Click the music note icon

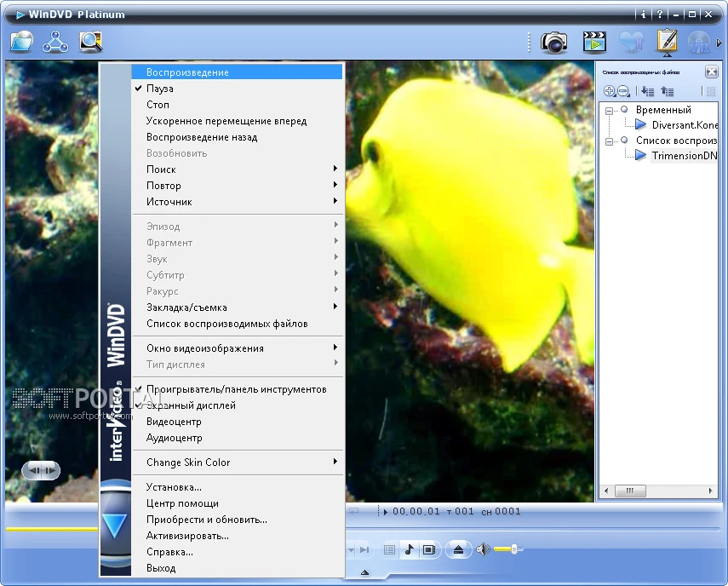(x=409, y=549)
